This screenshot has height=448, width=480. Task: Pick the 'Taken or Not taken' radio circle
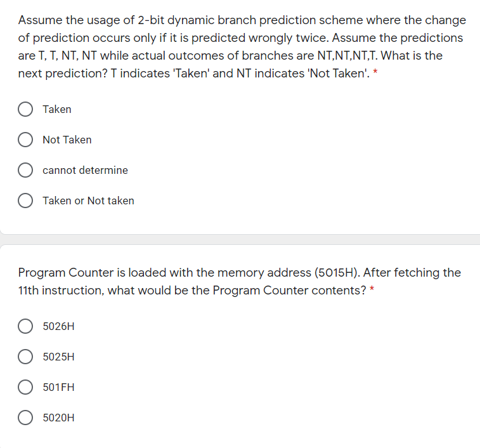(x=26, y=201)
